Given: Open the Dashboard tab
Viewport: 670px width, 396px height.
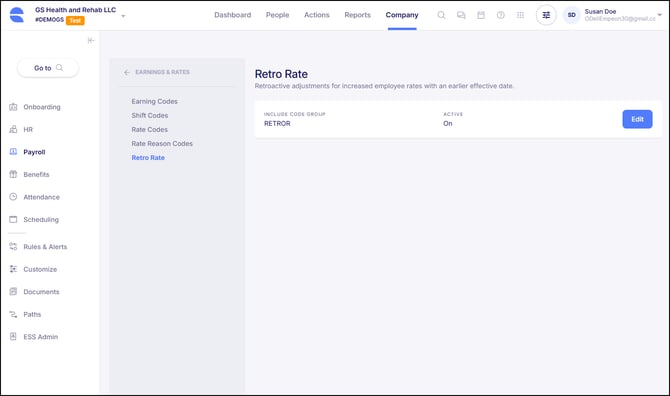Looking at the screenshot, I should click(x=233, y=15).
